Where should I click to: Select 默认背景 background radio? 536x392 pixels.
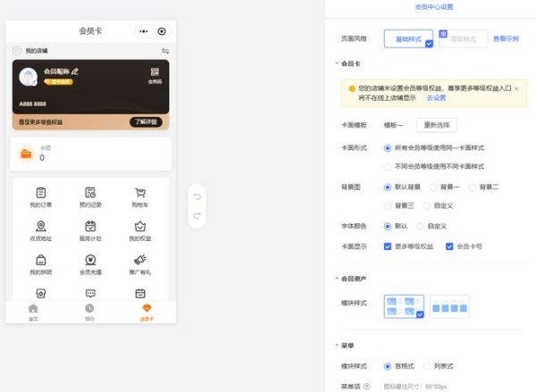click(x=388, y=188)
